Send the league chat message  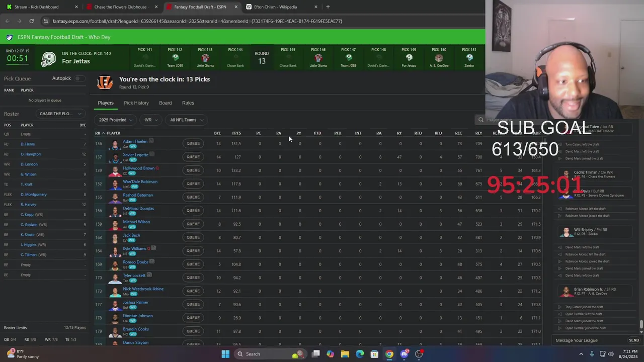634,340
